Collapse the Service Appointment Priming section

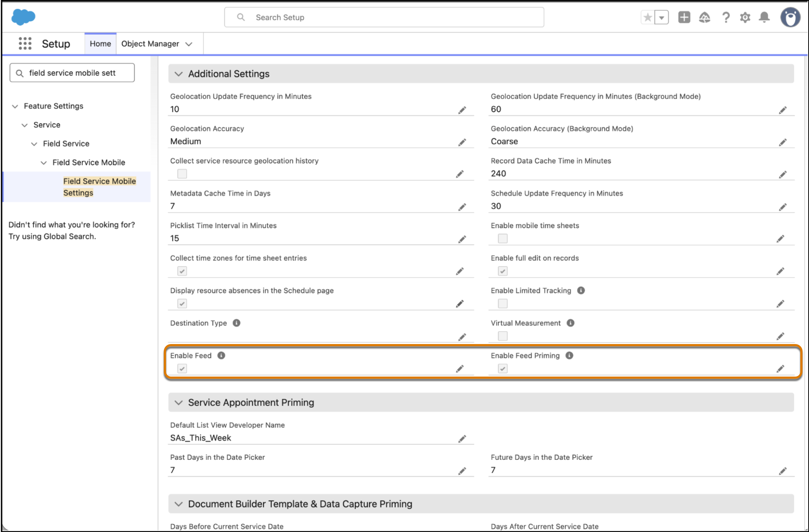click(x=179, y=402)
